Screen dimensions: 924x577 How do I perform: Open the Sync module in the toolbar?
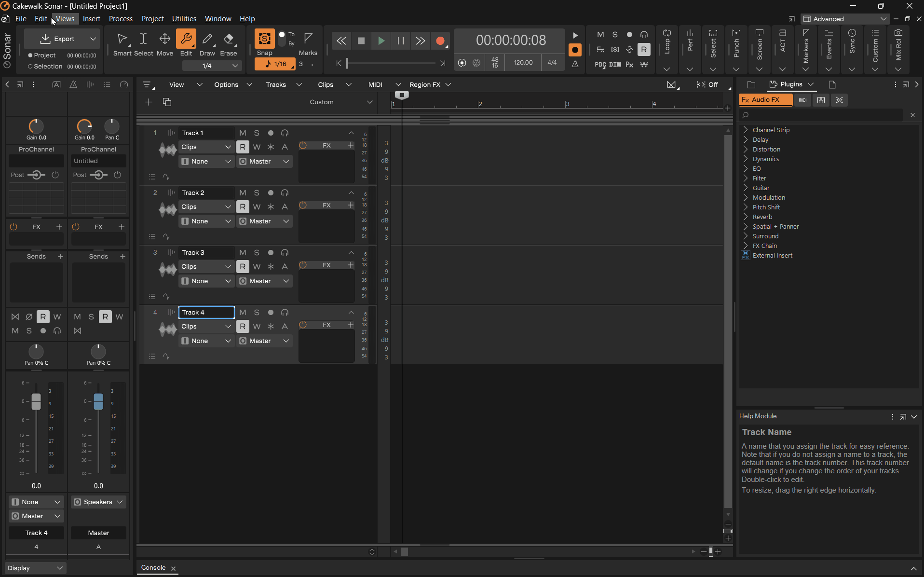(x=852, y=46)
